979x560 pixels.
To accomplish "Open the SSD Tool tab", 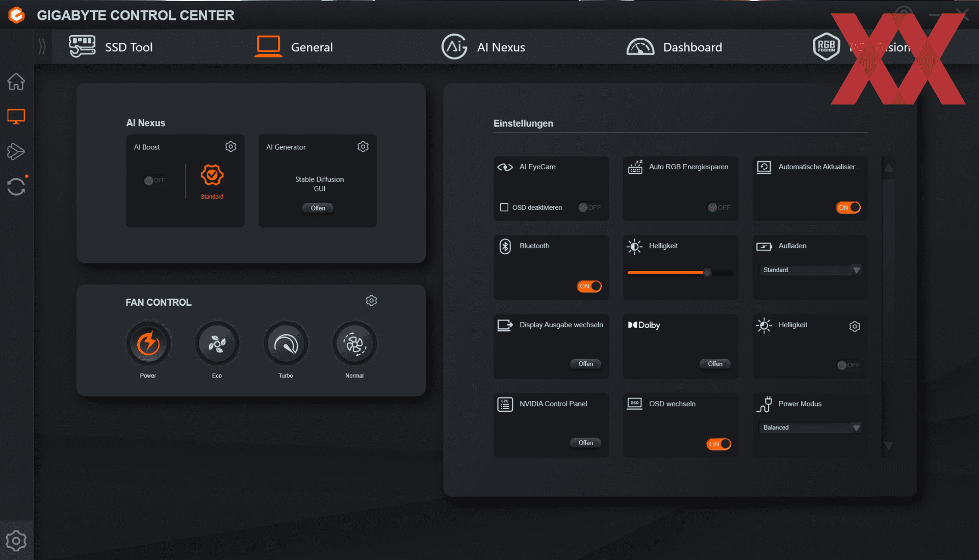I will click(111, 47).
